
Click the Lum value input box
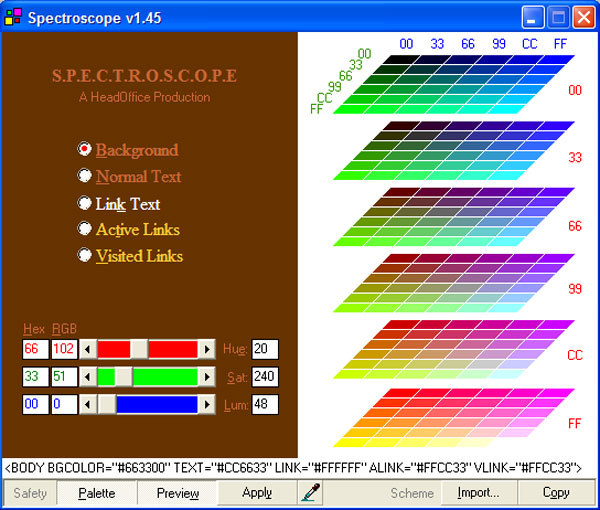tap(265, 404)
